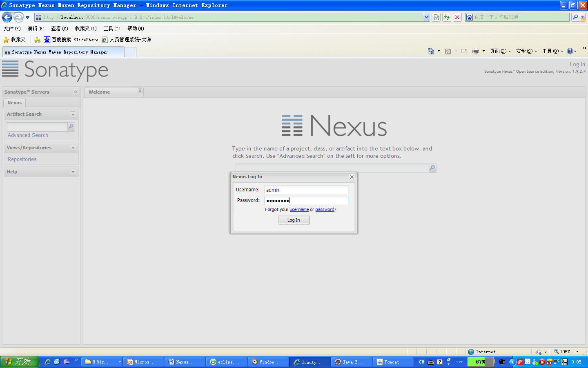The height and width of the screenshot is (368, 588).
Task: Open the 文件(F) menu
Action: 12,29
